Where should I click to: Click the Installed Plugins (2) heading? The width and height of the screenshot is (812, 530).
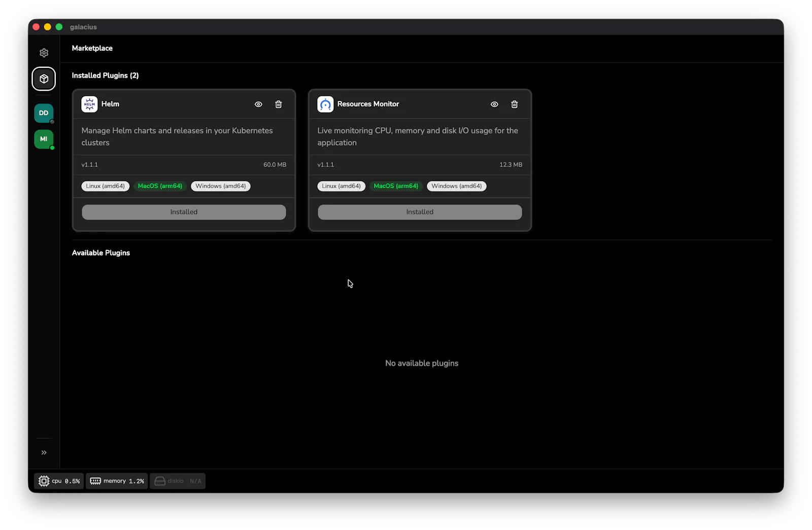(x=105, y=76)
